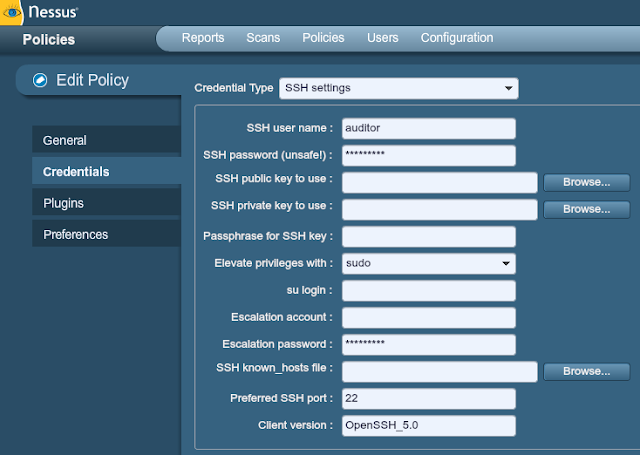Switch to the Scans tab
Viewport: 640px width, 455px height.
[x=263, y=38]
